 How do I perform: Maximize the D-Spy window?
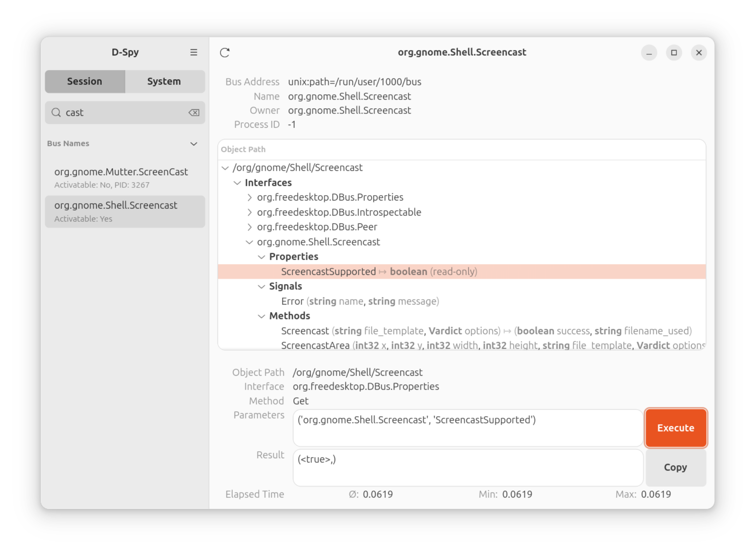point(674,53)
